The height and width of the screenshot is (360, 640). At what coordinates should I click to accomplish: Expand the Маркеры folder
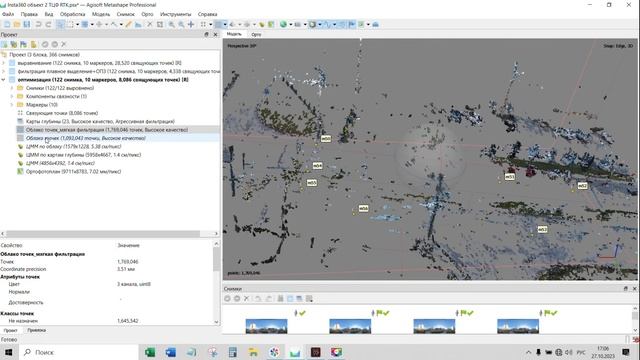point(11,104)
